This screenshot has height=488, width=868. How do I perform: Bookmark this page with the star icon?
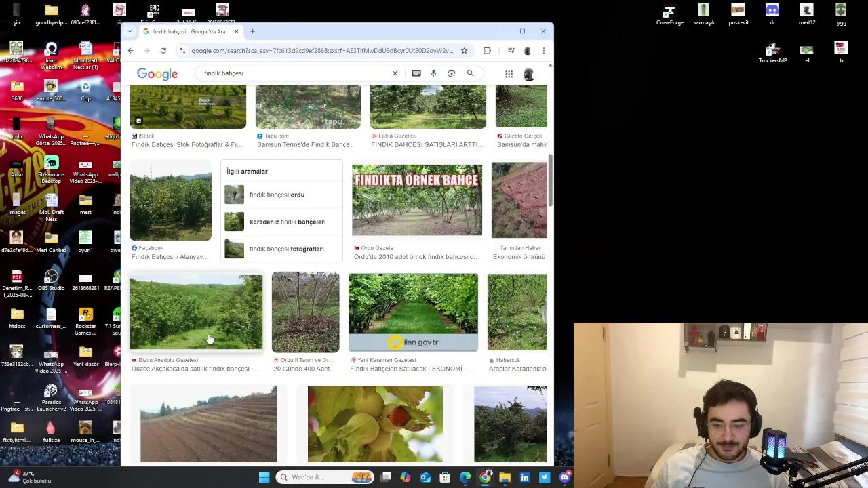[x=464, y=50]
